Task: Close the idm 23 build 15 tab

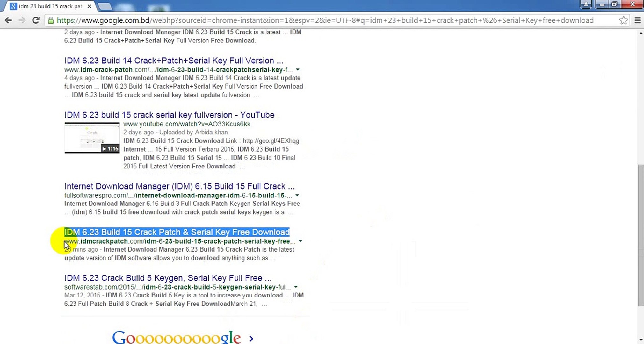Action: point(89,6)
